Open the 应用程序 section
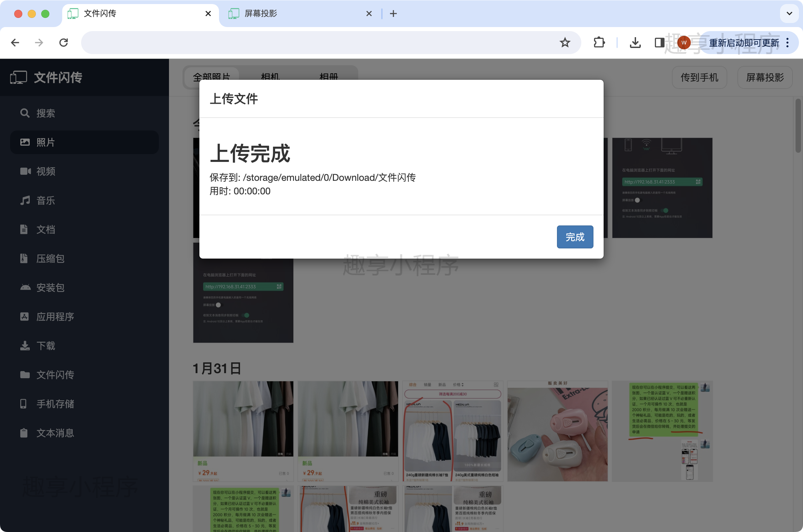Image resolution: width=803 pixels, height=532 pixels. pyautogui.click(x=84, y=317)
